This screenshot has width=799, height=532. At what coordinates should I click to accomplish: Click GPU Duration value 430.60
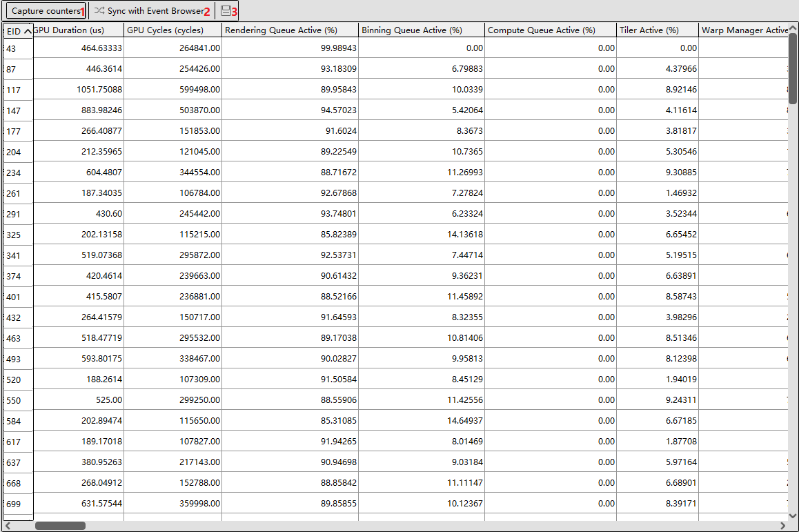pyautogui.click(x=109, y=213)
